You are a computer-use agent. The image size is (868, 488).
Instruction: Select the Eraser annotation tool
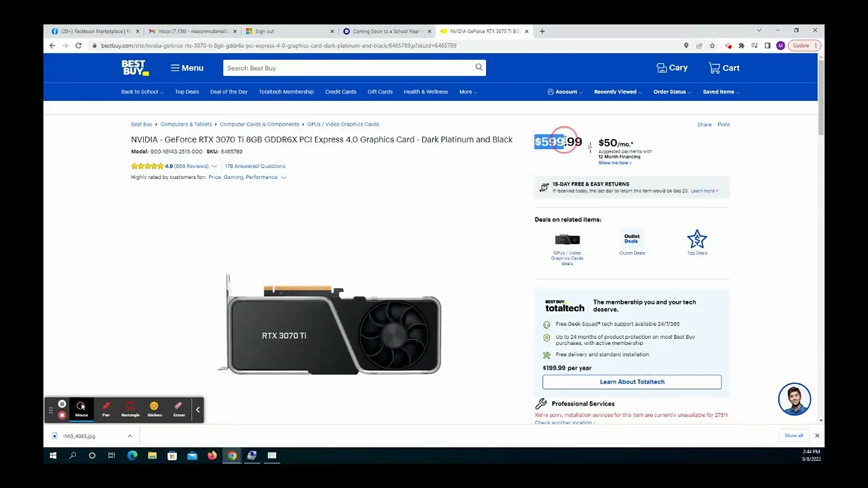tap(179, 409)
